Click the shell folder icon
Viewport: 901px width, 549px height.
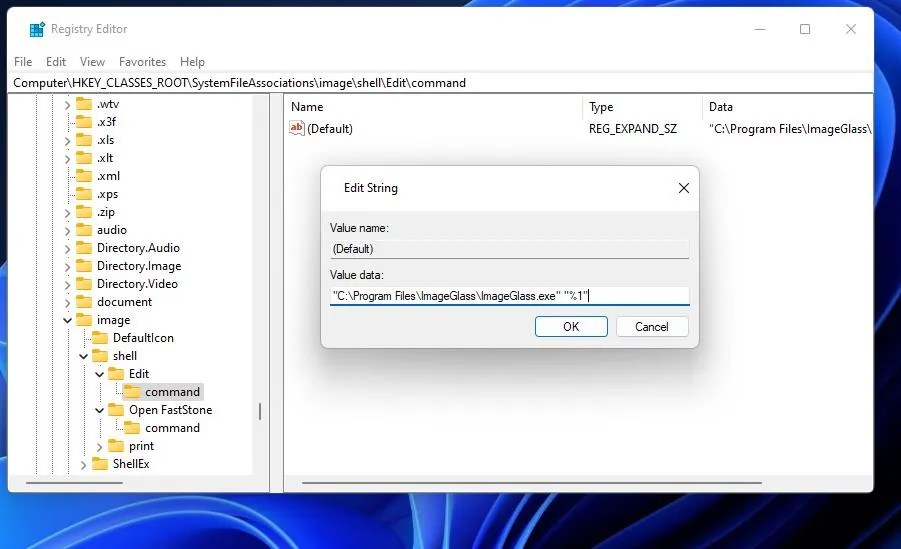click(x=100, y=356)
